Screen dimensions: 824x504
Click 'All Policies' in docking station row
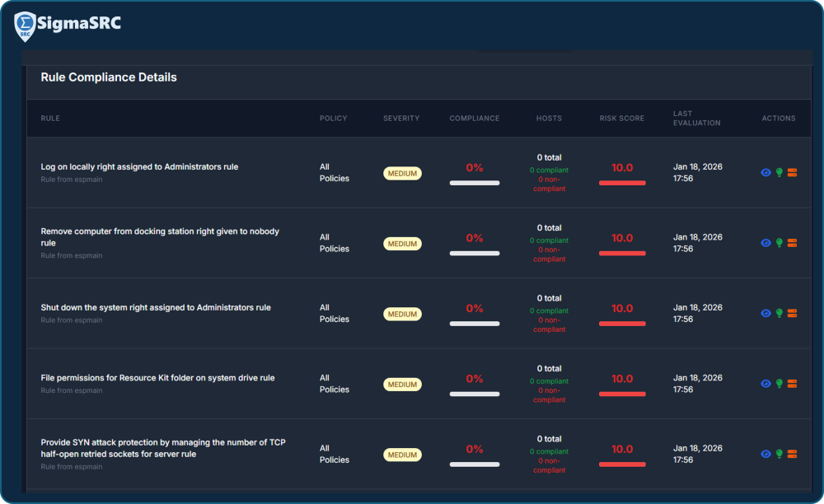pos(335,243)
